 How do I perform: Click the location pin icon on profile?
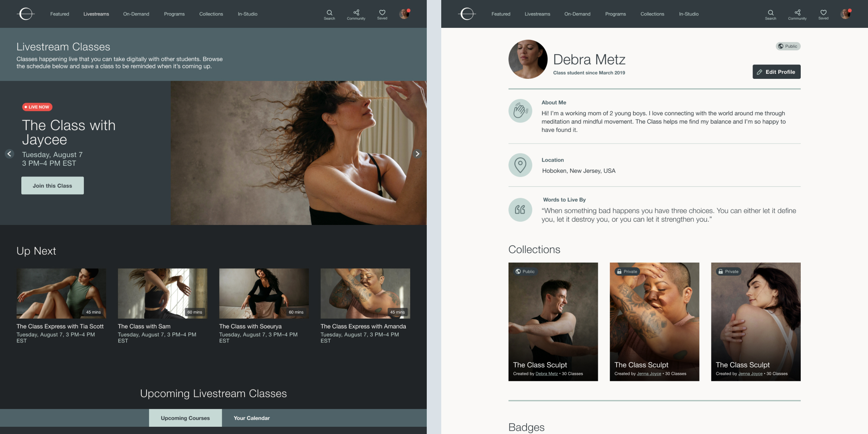(520, 165)
